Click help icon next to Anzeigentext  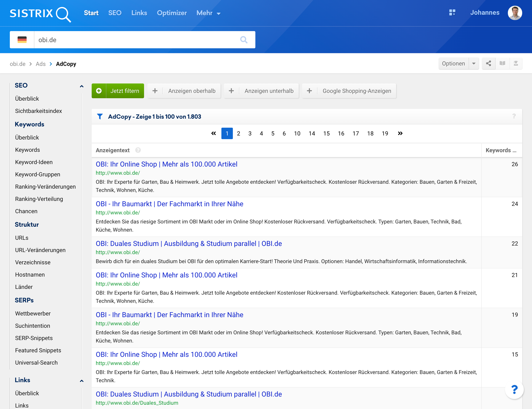point(138,150)
